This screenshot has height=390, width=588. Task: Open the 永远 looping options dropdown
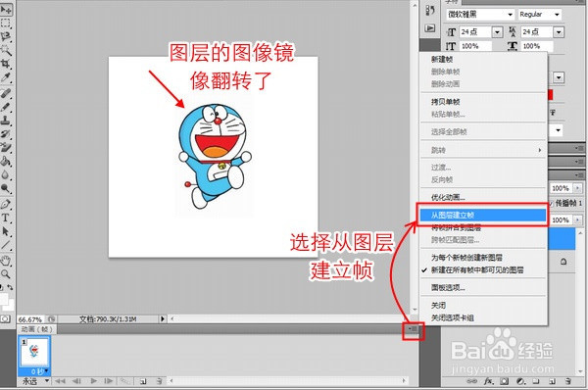[35, 381]
